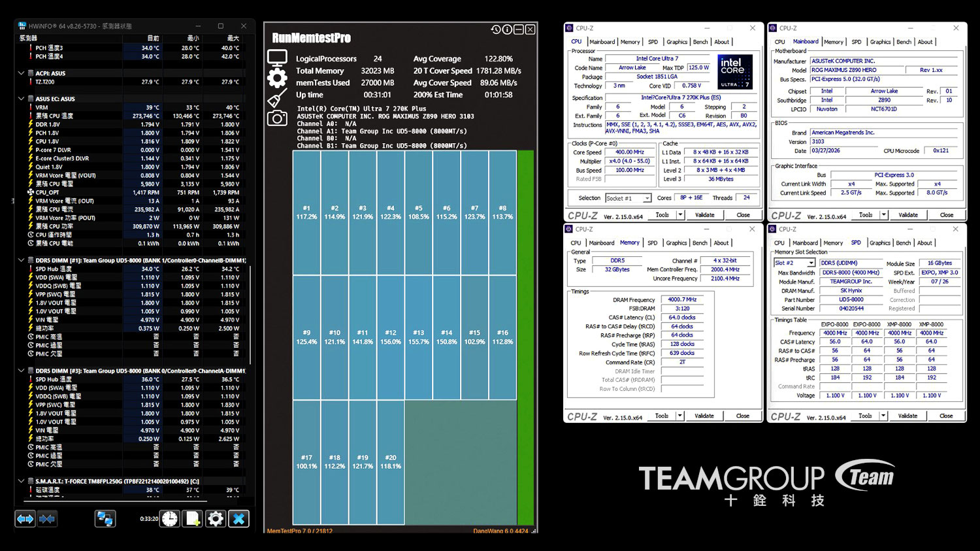Click Validate in CPU-Z Memory window

point(704,416)
